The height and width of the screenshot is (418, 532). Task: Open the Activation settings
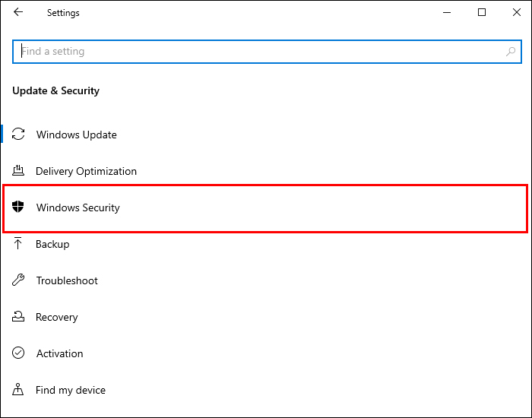[x=60, y=353]
